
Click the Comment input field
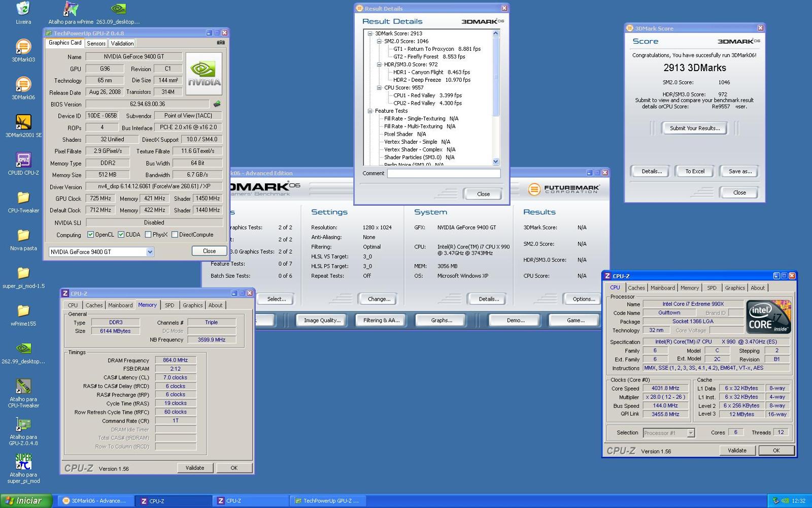444,173
